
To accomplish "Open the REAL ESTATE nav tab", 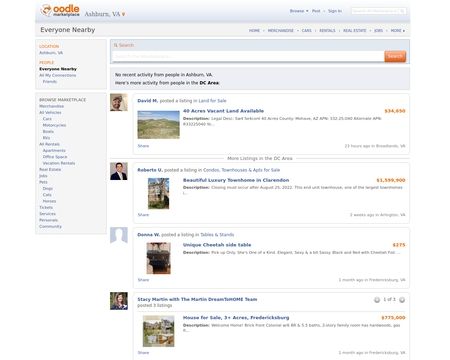I will [355, 30].
